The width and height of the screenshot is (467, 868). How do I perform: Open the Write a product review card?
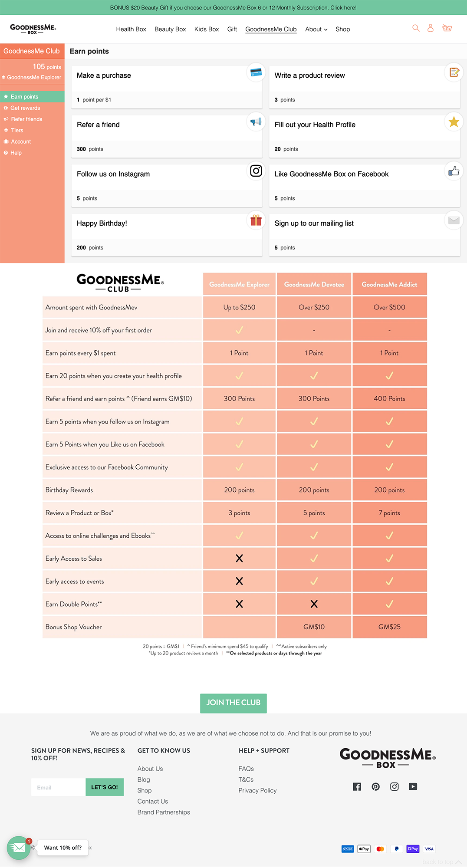pyautogui.click(x=365, y=87)
